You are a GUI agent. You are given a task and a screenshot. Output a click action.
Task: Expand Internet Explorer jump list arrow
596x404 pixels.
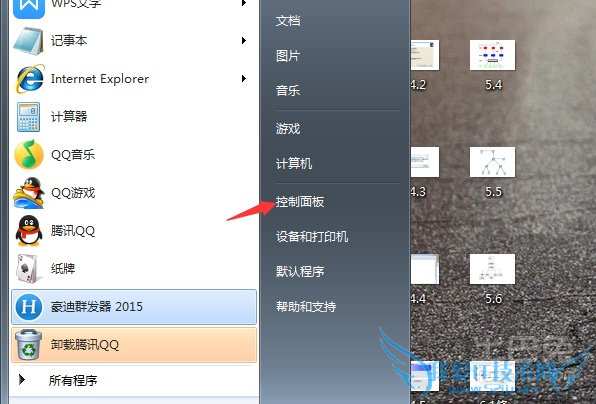pos(244,79)
